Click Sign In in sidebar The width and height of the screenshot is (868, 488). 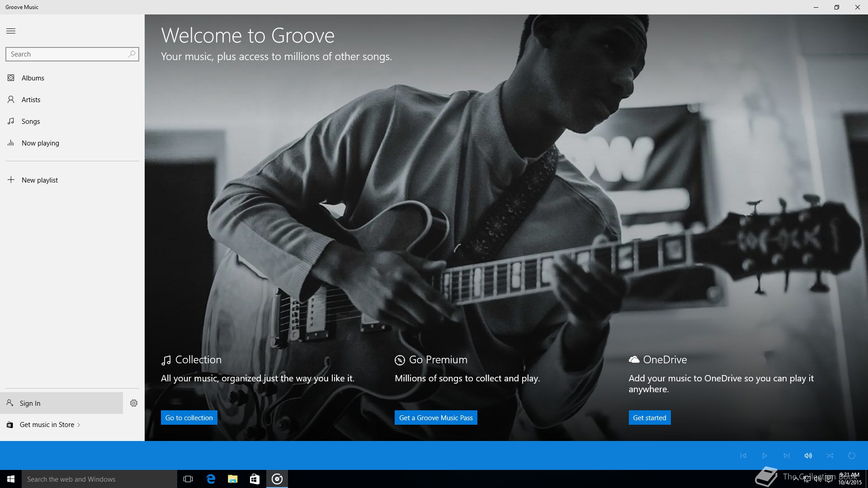(x=61, y=403)
